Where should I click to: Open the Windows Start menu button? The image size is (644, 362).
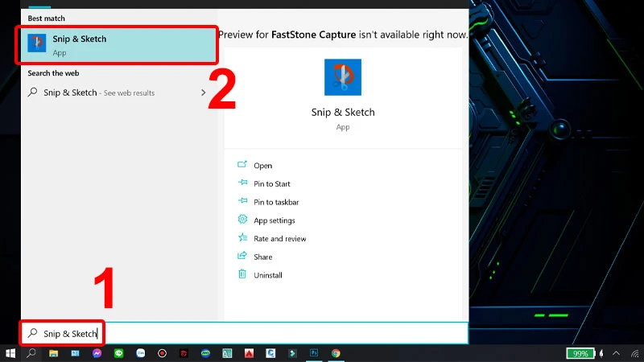[x=10, y=353]
